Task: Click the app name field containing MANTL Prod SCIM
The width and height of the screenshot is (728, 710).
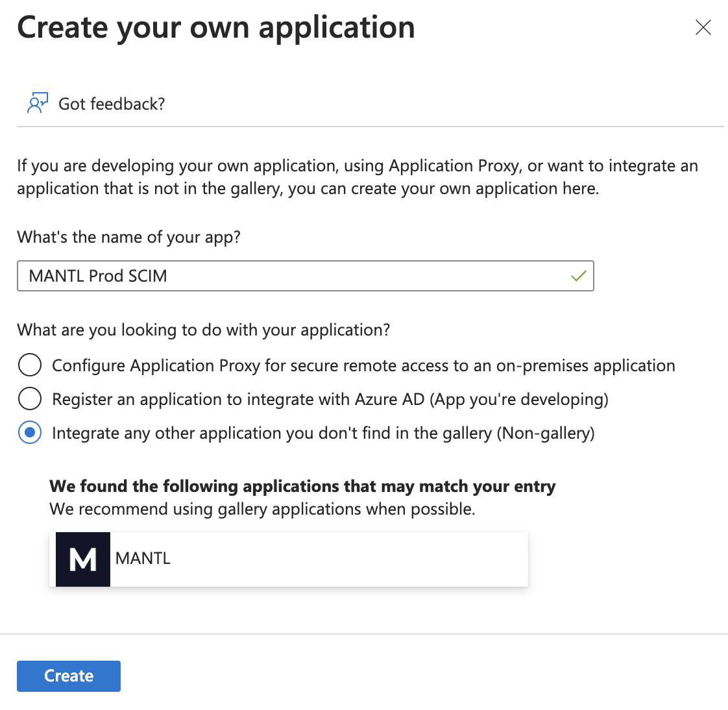Action: 306,276
